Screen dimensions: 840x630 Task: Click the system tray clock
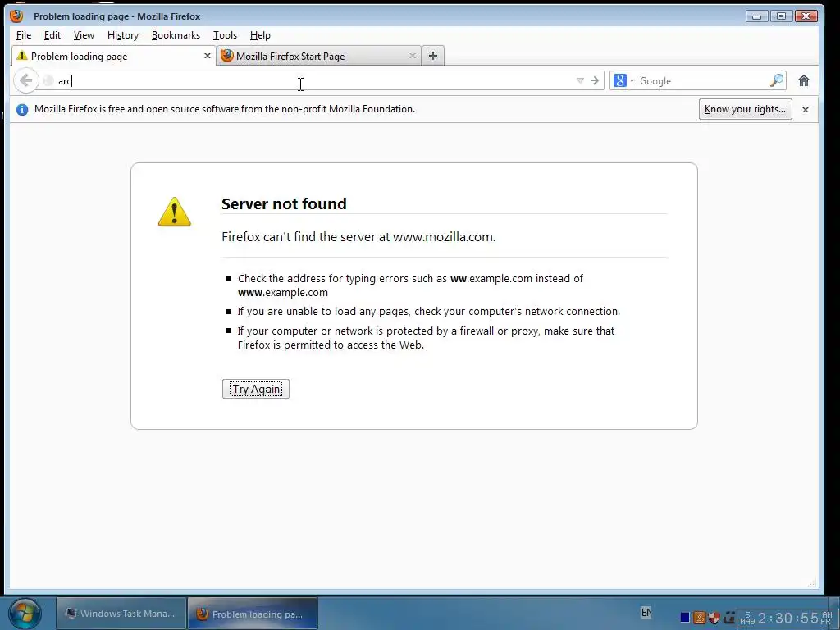pos(787,619)
